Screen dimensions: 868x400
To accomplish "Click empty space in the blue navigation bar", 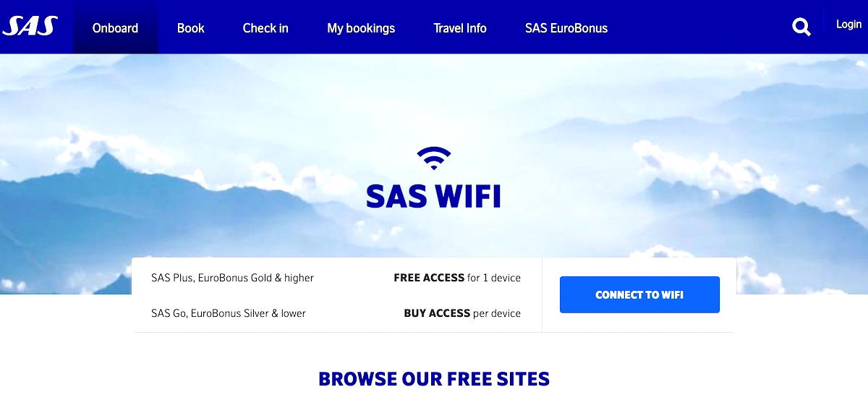I will coord(694,27).
